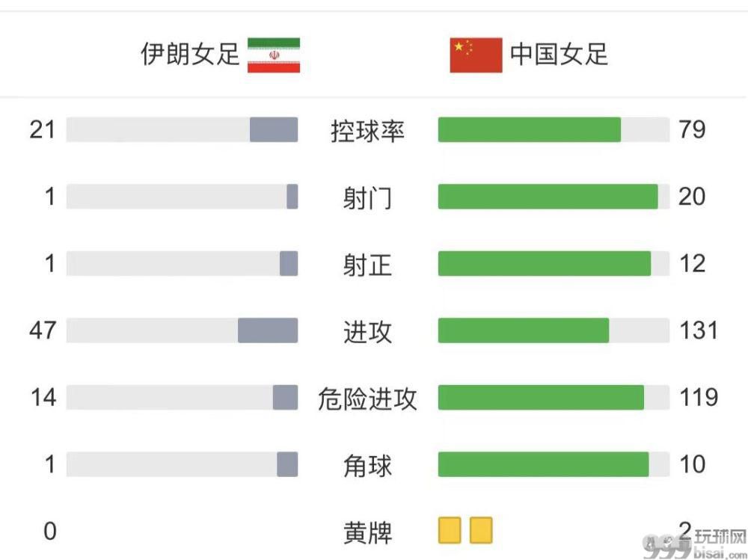Click Iran's gray 控球率 bar

(x=274, y=130)
